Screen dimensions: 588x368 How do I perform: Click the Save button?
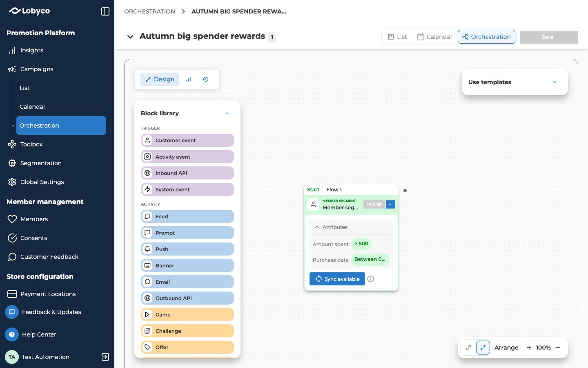pos(549,37)
